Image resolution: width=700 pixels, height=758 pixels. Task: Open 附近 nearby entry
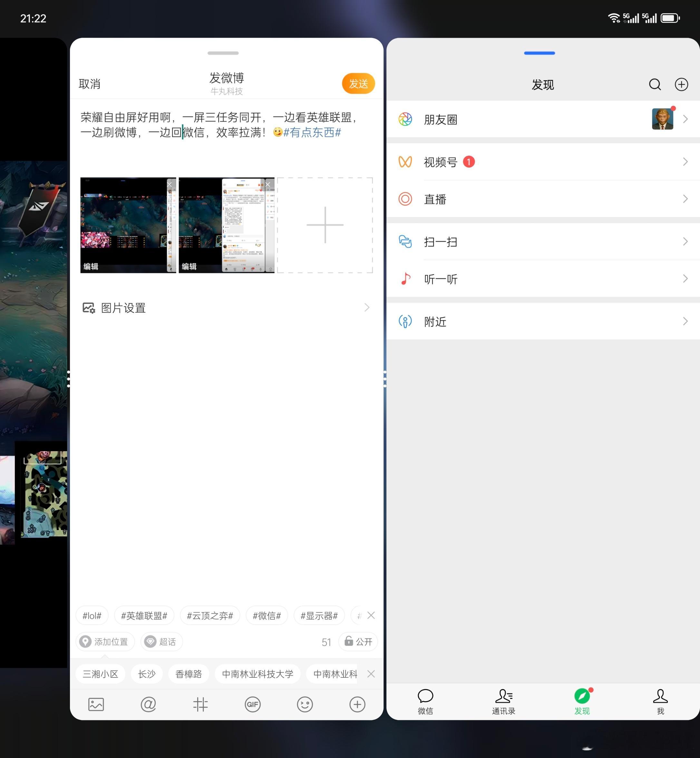click(x=543, y=321)
